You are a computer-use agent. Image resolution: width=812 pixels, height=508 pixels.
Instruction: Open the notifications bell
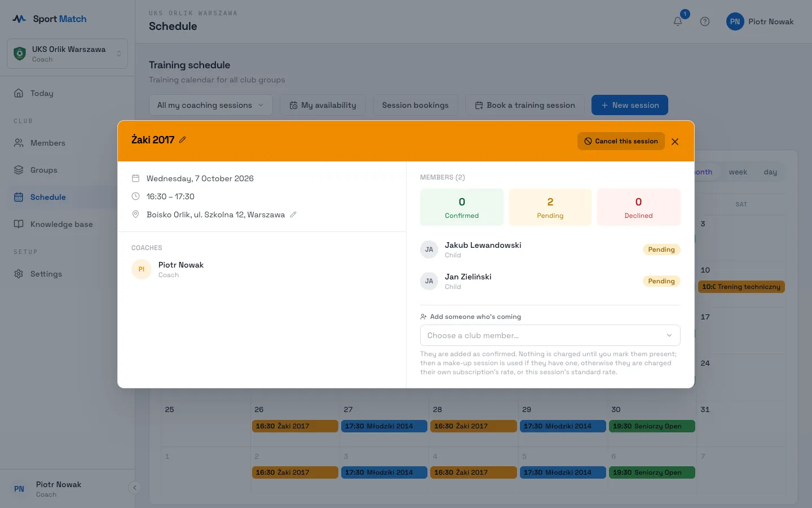(678, 21)
